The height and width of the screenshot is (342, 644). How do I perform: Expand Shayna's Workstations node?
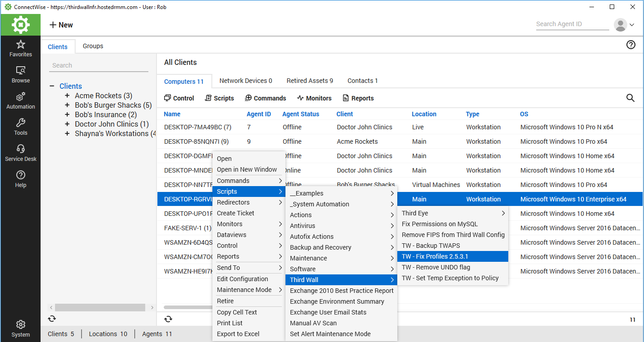67,133
